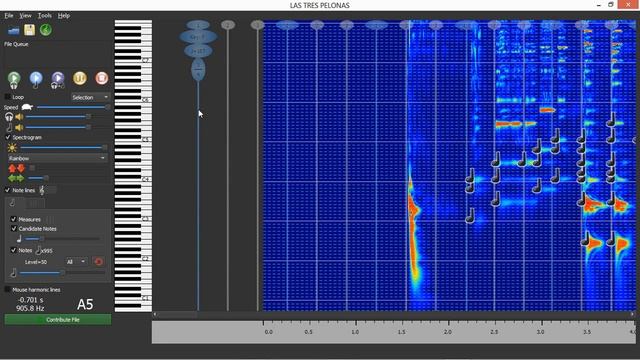Click the File Queue label

point(16,44)
